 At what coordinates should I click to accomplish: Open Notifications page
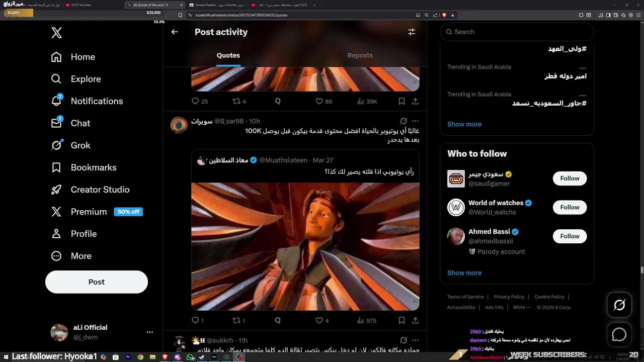point(87,101)
